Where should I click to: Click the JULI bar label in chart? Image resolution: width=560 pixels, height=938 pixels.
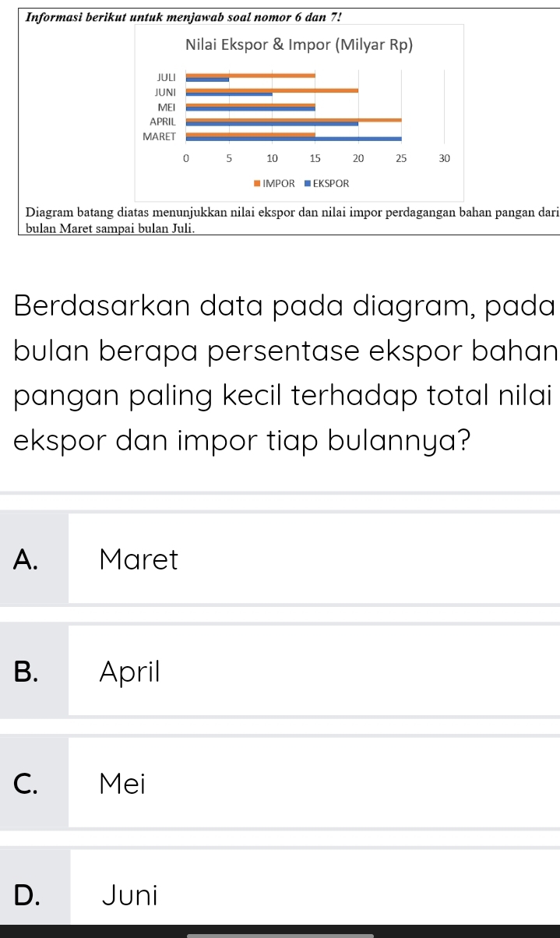pos(167,77)
